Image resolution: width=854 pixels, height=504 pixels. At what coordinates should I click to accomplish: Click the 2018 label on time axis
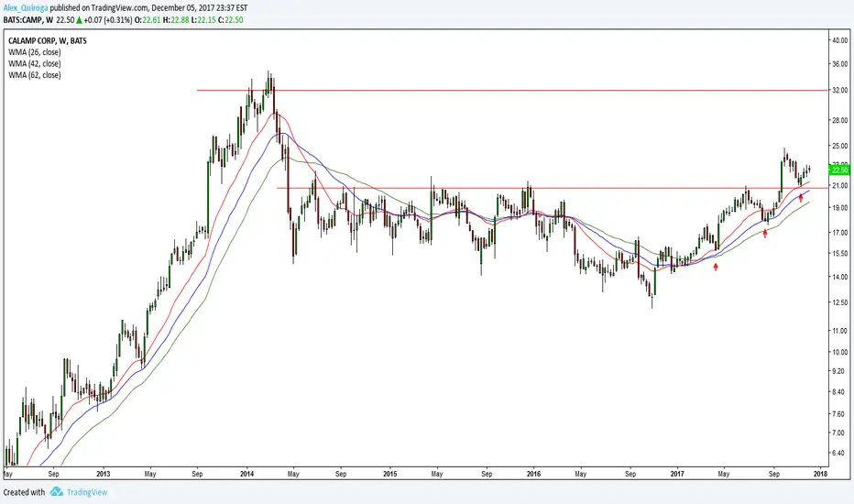point(820,474)
